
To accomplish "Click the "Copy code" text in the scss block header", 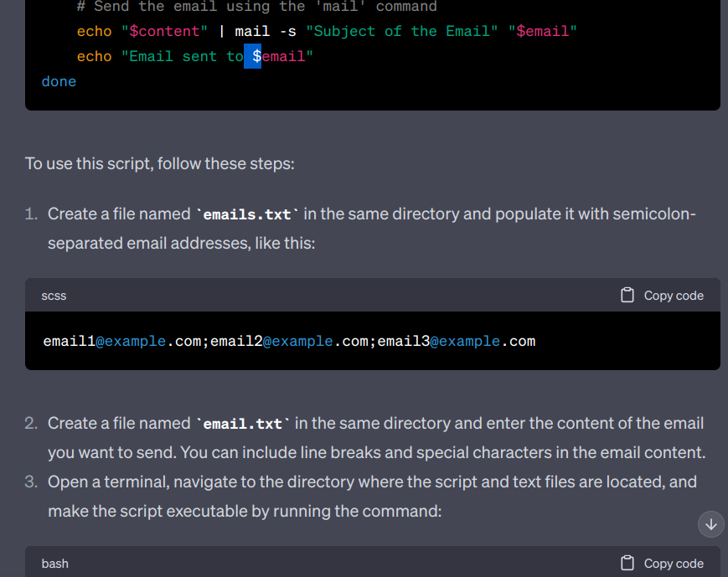I will point(674,296).
